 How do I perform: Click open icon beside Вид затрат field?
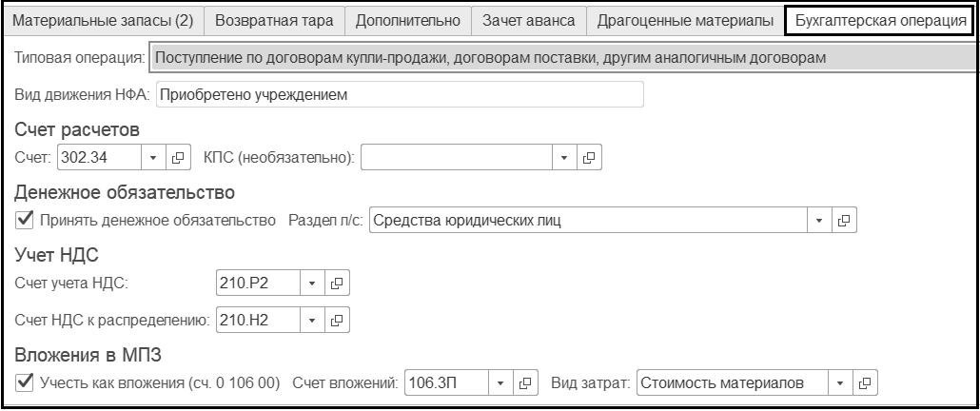(x=864, y=382)
